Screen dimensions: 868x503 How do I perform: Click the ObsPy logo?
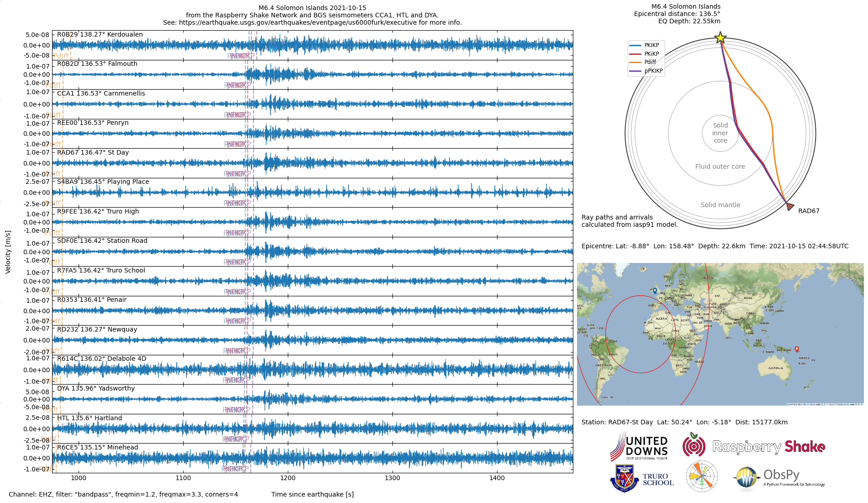click(779, 478)
